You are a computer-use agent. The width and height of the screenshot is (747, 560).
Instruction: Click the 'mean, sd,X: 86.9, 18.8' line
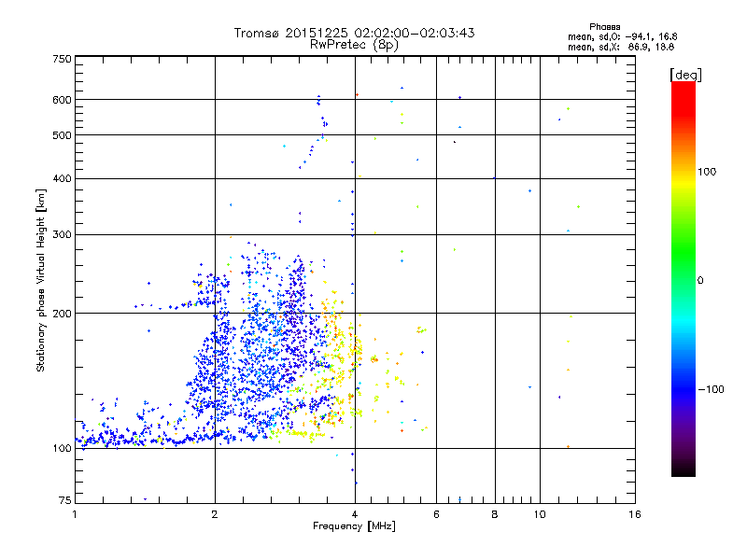pos(621,47)
